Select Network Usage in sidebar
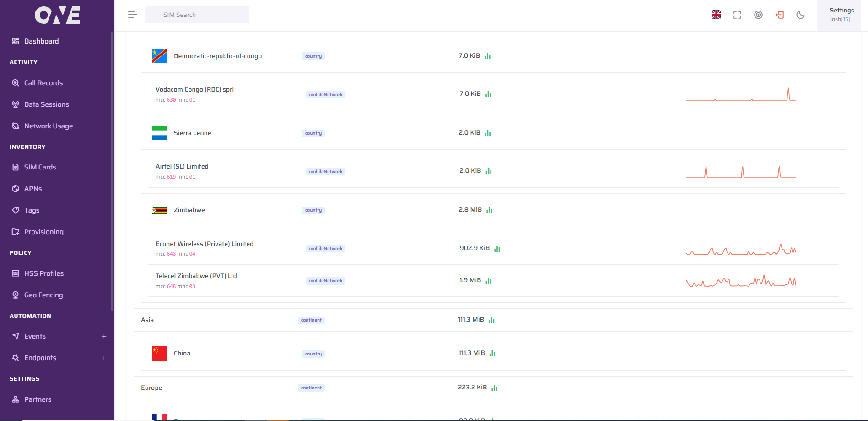The width and height of the screenshot is (868, 421). coord(48,126)
